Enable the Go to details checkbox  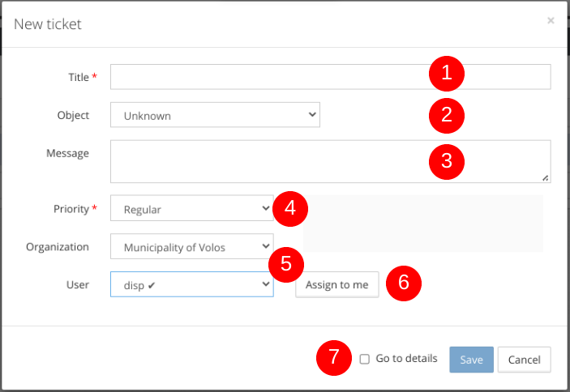[x=365, y=359]
